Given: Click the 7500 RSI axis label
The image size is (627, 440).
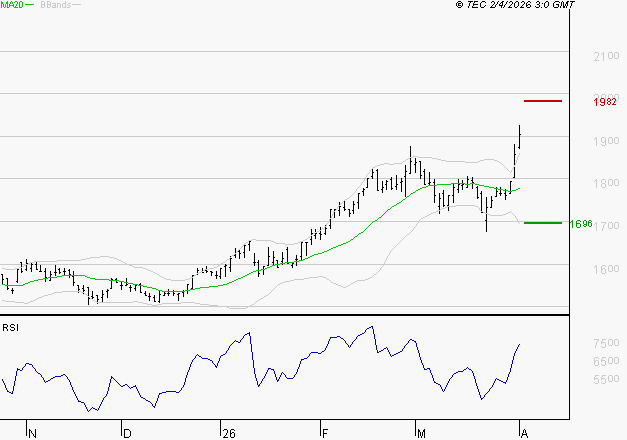Looking at the screenshot, I should [606, 343].
